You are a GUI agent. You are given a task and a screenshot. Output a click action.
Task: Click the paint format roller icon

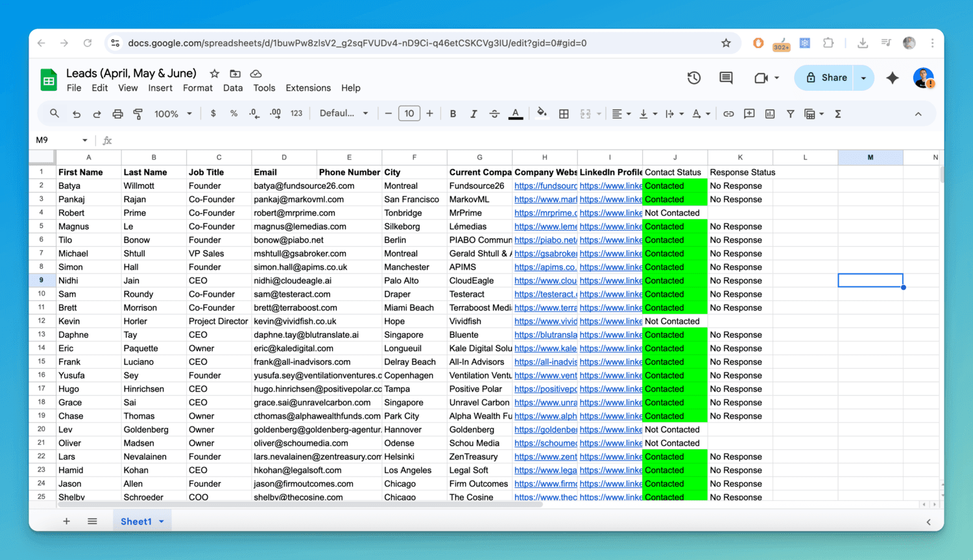tap(138, 114)
